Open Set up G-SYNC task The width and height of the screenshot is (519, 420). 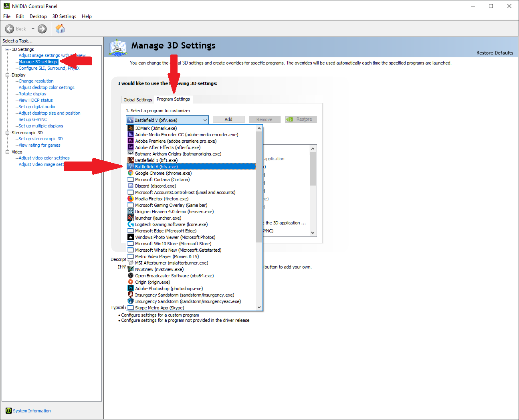[33, 119]
